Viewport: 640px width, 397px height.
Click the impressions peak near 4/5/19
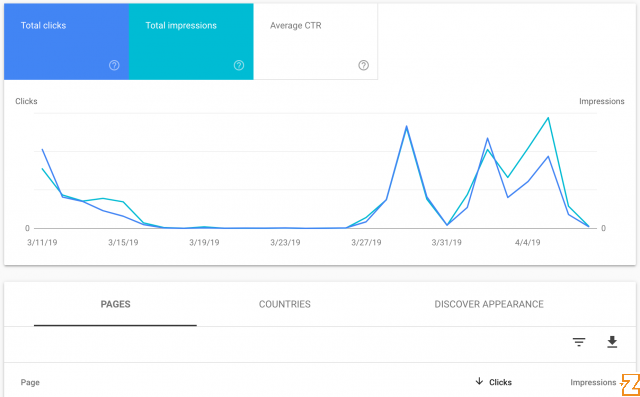[x=548, y=118]
